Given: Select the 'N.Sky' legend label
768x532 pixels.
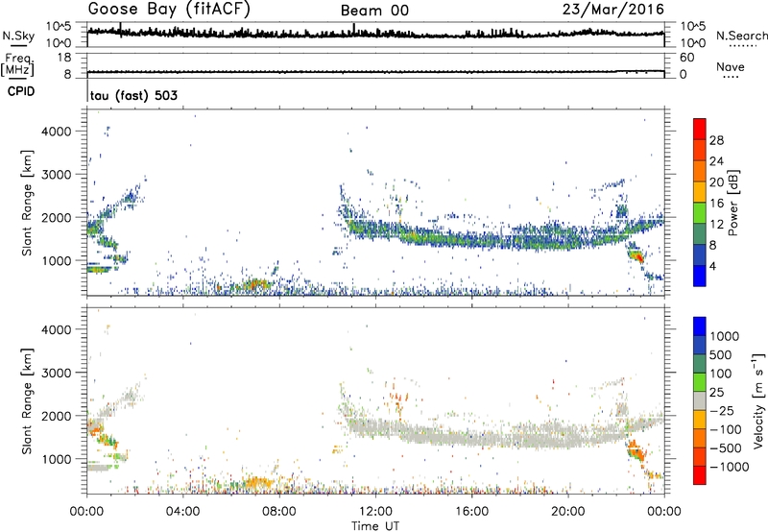Looking at the screenshot, I should 18,36.
